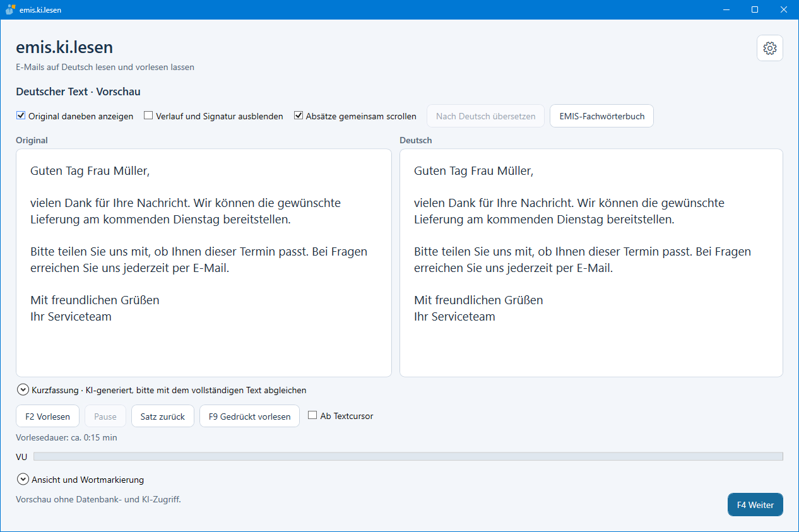This screenshot has width=799, height=532.
Task: Click the 'Vorlesedauer: ca. 0:15 min' text
Action: [66, 437]
